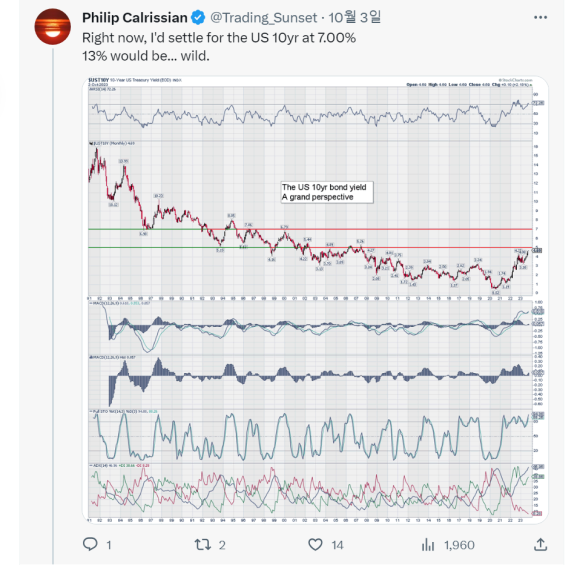This screenshot has width=580, height=565.
Task: View analytics via bar chart icon
Action: coord(428,545)
